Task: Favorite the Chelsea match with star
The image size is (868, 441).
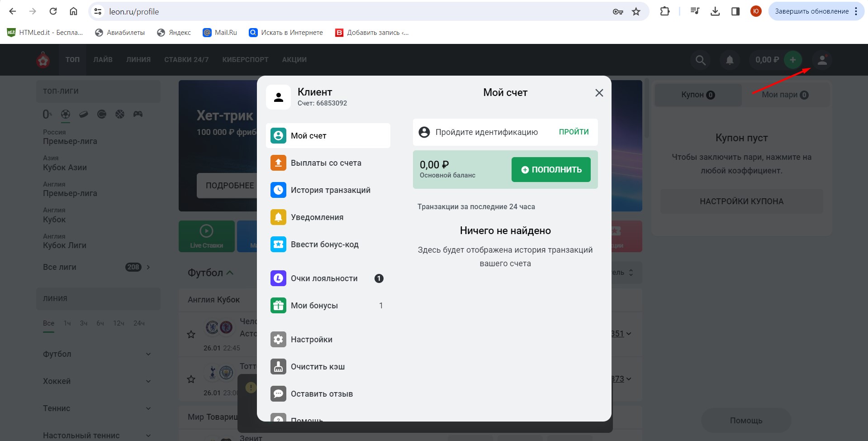Action: (x=191, y=334)
